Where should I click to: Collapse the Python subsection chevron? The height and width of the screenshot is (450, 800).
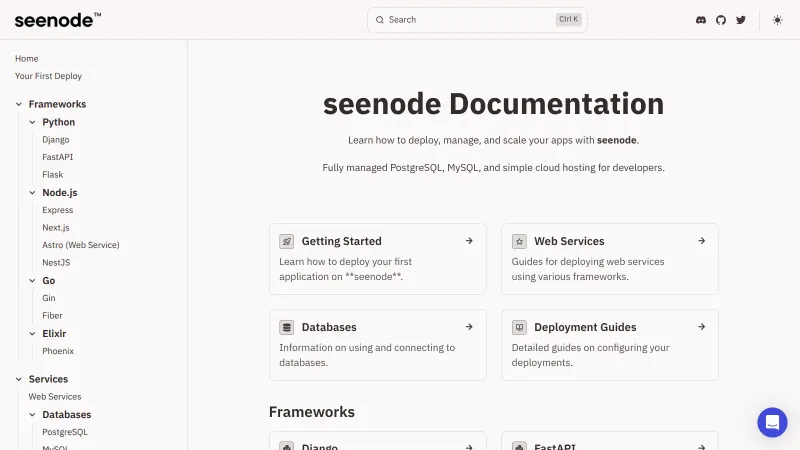pos(33,122)
